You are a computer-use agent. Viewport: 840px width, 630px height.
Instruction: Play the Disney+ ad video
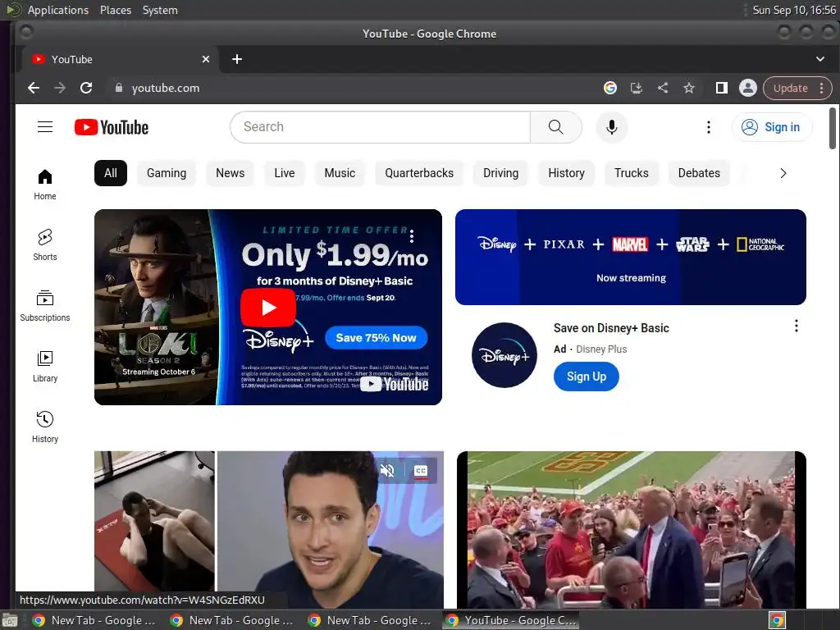[x=268, y=308]
